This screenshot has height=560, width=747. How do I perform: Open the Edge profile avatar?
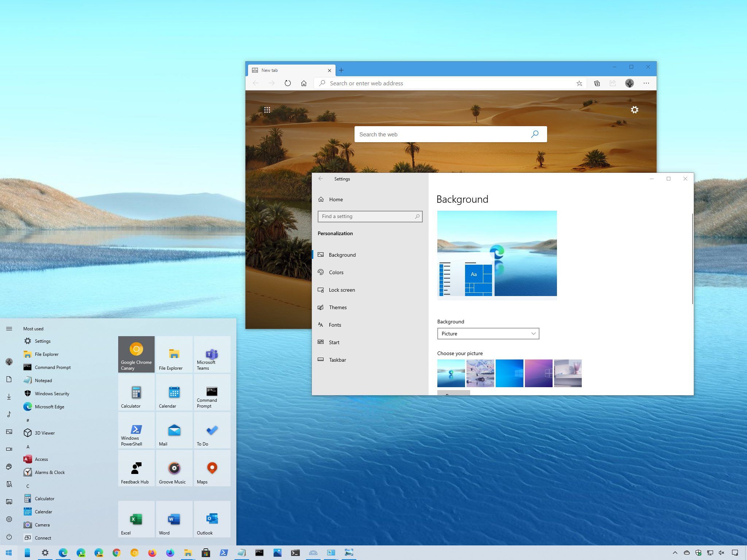(629, 83)
